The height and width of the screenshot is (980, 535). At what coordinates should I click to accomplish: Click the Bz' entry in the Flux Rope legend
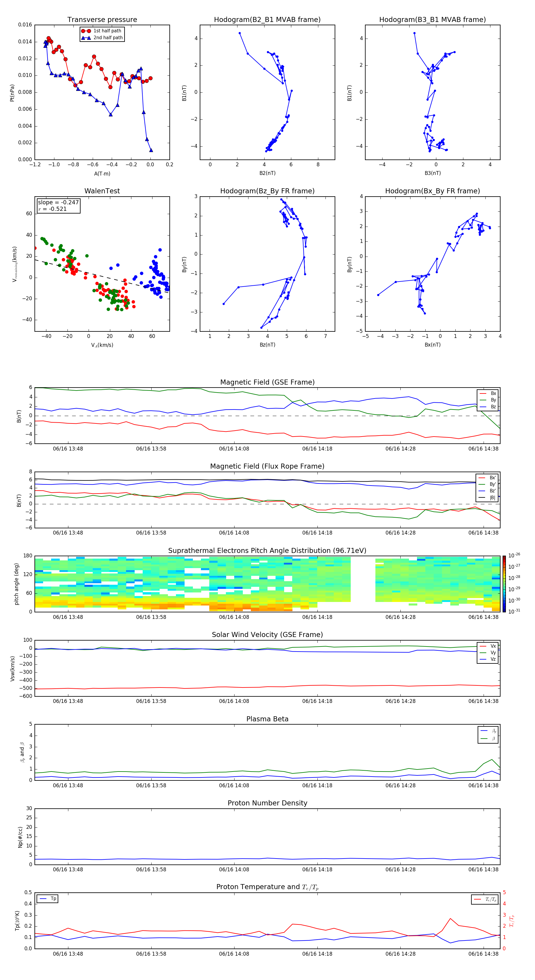487,491
